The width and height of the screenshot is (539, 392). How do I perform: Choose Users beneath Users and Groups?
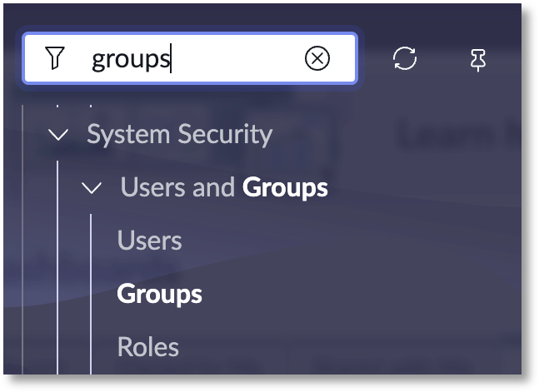point(149,241)
